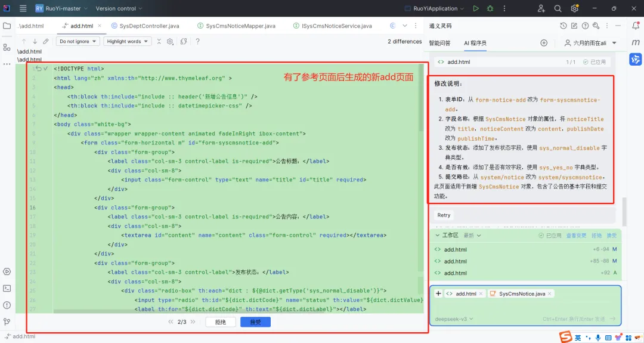Collapse the 工作区 section chevron
This screenshot has width=644, height=343.
438,236
